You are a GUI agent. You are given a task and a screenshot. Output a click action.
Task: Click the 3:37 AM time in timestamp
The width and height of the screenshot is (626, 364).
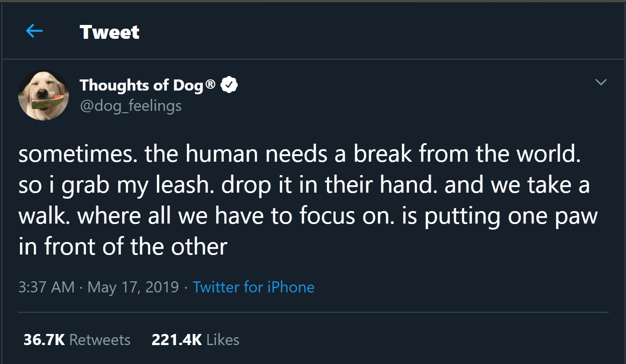(x=47, y=287)
